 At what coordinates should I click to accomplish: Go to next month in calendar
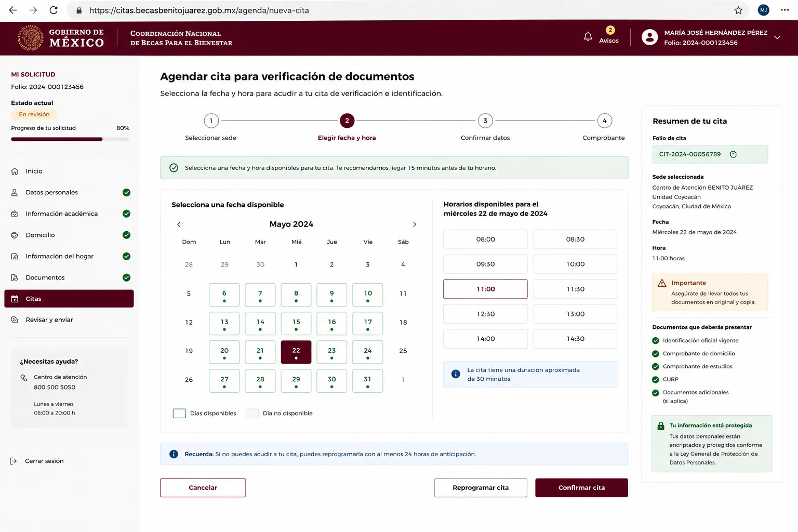click(415, 224)
